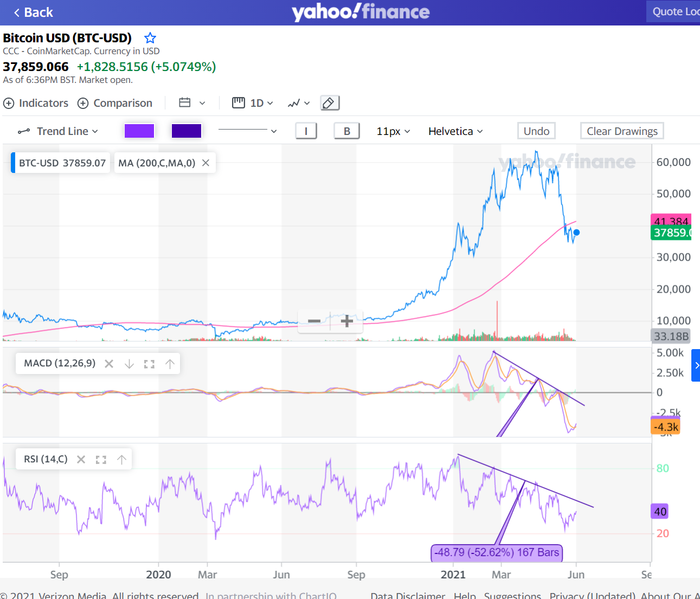The height and width of the screenshot is (599, 700).
Task: Move RSI panel up
Action: 121,460
